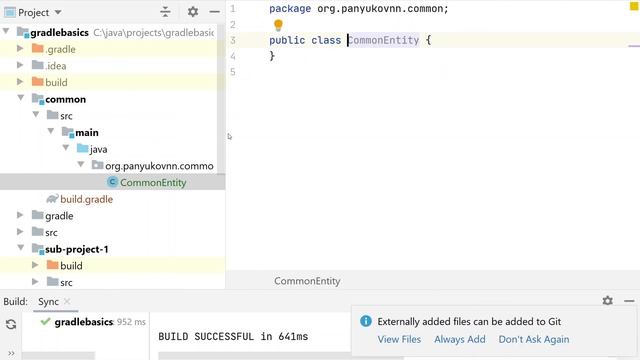
Task: Click the Reload Gradle sync icon
Action: pyautogui.click(x=11, y=324)
